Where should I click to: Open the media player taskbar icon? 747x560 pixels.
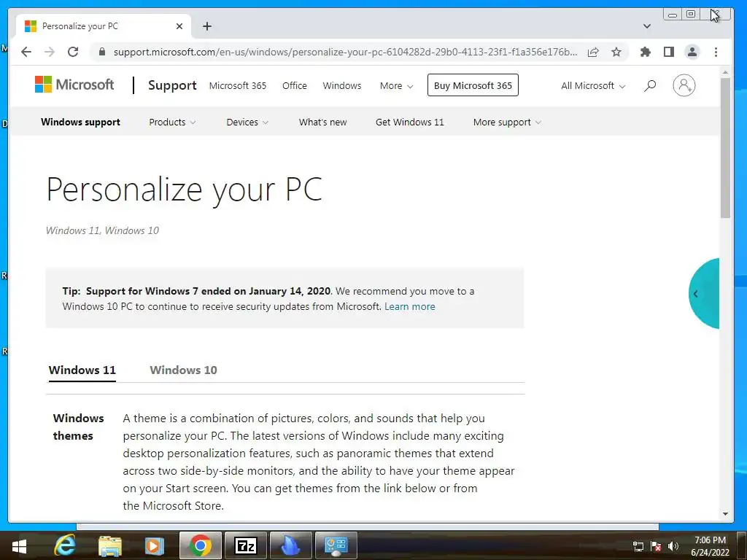pyautogui.click(x=154, y=545)
